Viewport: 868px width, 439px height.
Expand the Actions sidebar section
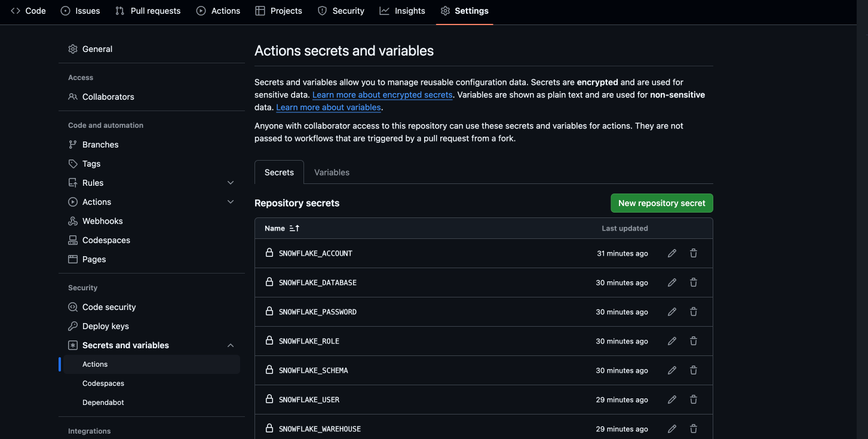(x=231, y=201)
